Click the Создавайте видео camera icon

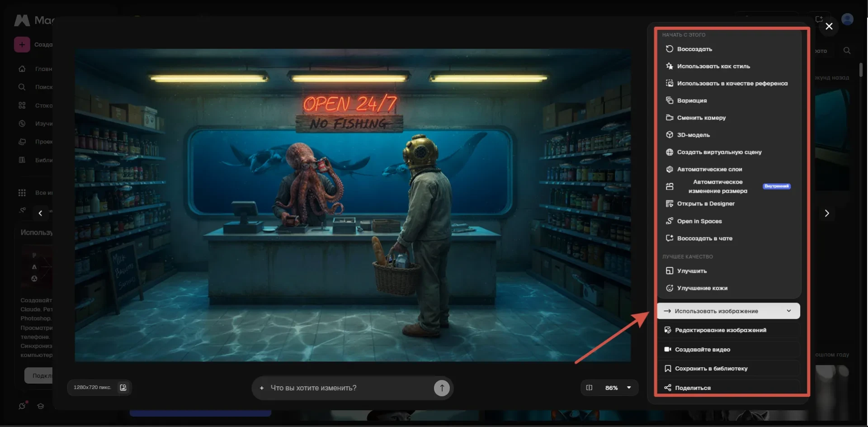coord(667,349)
